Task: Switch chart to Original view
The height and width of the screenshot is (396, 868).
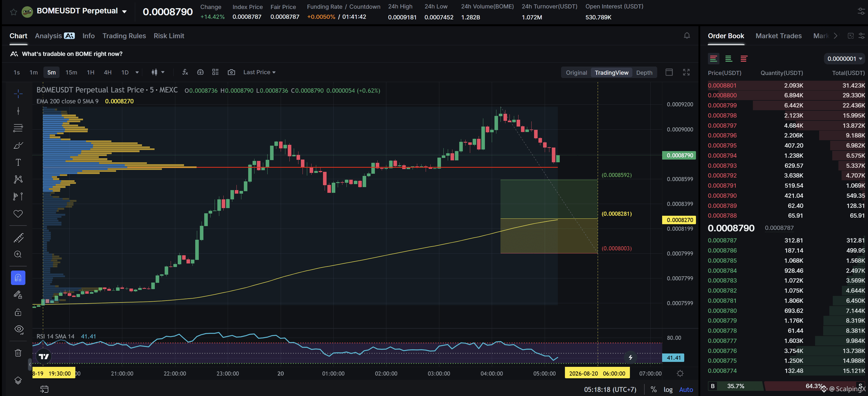Action: pyautogui.click(x=576, y=73)
